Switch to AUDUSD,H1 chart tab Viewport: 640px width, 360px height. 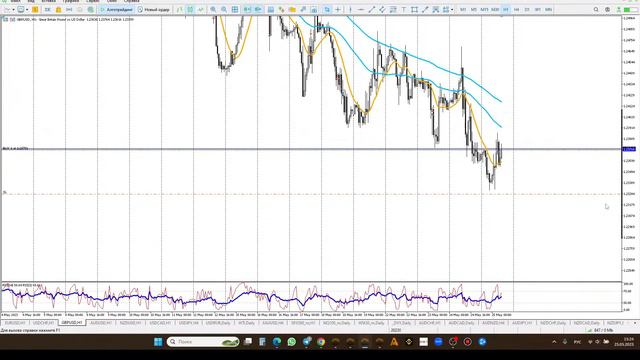[x=101, y=322]
